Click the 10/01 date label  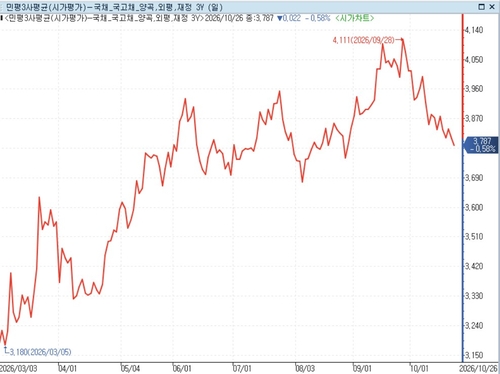(419, 369)
